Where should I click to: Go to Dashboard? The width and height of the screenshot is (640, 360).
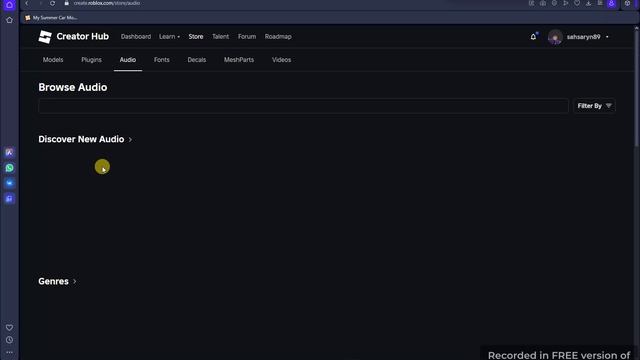point(136,37)
